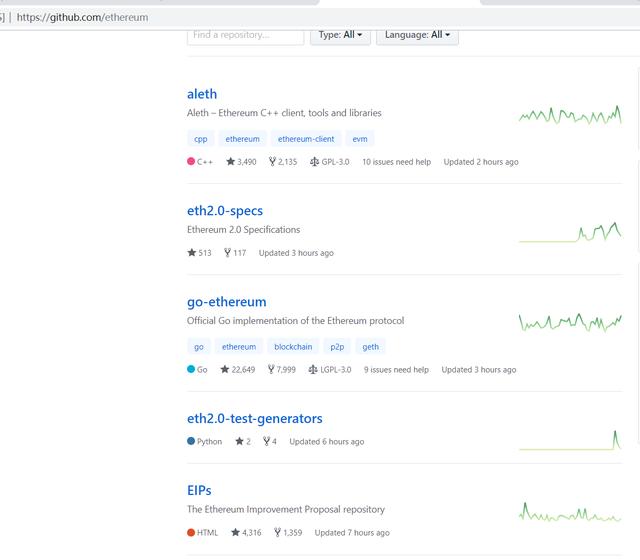Click the fork icon showing 7,999 for go-ethereum

pyautogui.click(x=271, y=369)
